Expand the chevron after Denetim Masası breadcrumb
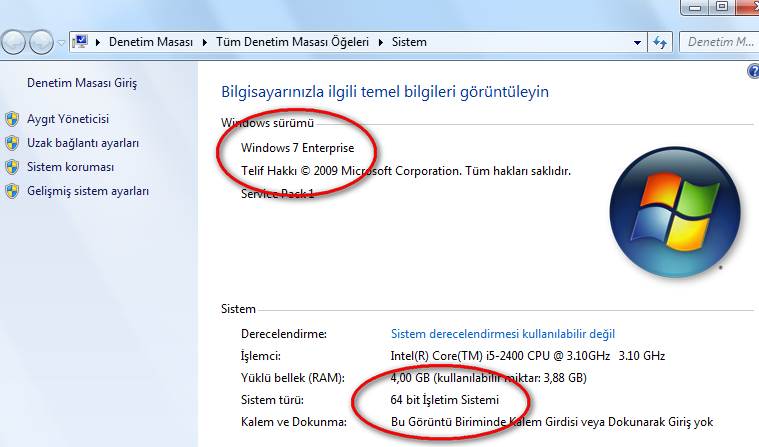759x447 pixels. 205,42
